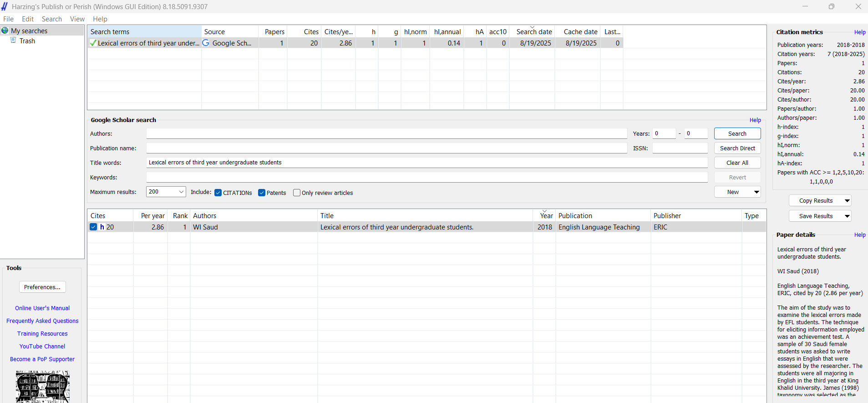Screen dimensions: 868x403
Task: Click the New button
Action: point(733,192)
